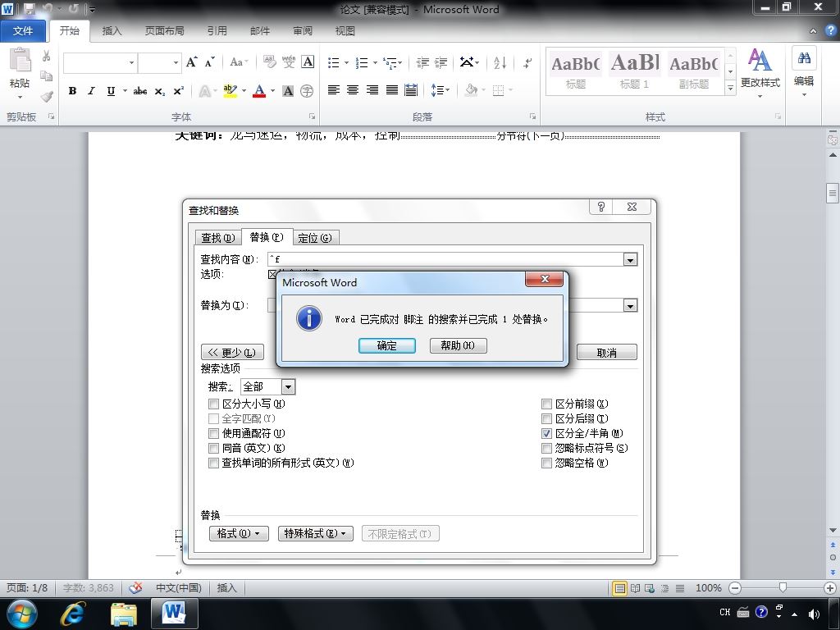Image resolution: width=840 pixels, height=630 pixels.
Task: Open Internet Explorer from taskbar
Action: coord(73,614)
